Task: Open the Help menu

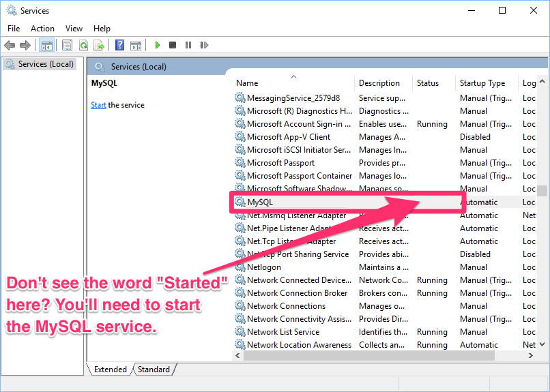Action: [102, 29]
